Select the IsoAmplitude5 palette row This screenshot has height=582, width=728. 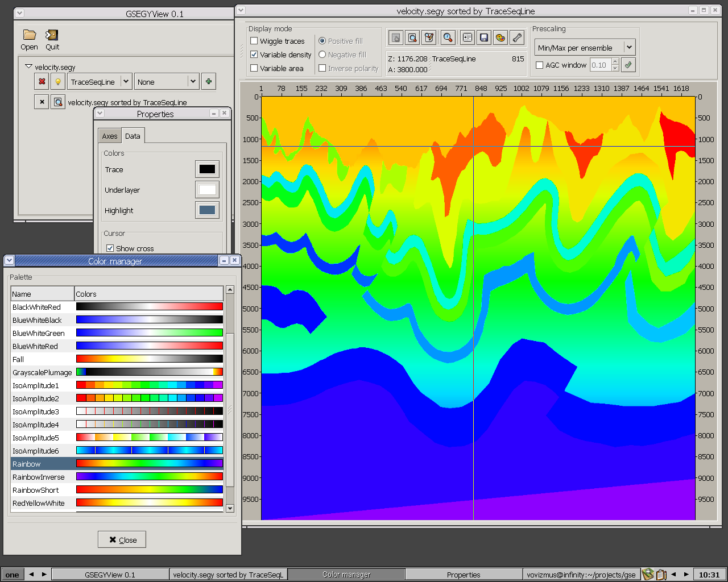coord(117,438)
